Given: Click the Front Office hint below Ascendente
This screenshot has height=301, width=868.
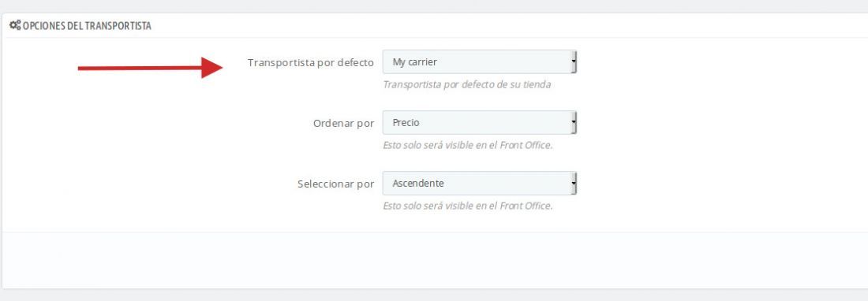Looking at the screenshot, I should click(468, 206).
